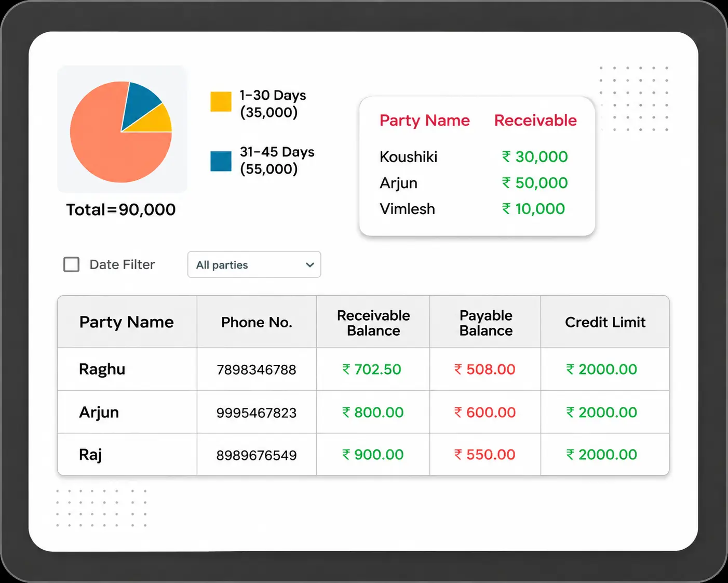Click receivable balance ₹ 800.00
728x583 pixels.
click(x=373, y=413)
